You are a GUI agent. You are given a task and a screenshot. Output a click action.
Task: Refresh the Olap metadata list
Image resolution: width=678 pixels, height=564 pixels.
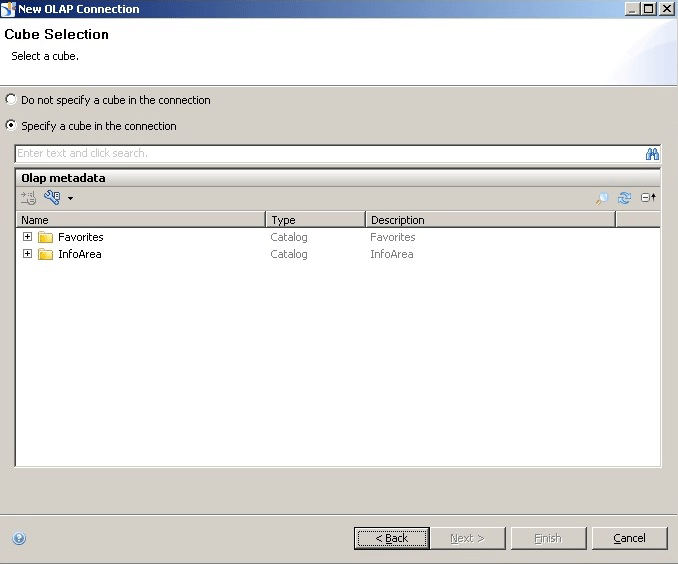(624, 198)
